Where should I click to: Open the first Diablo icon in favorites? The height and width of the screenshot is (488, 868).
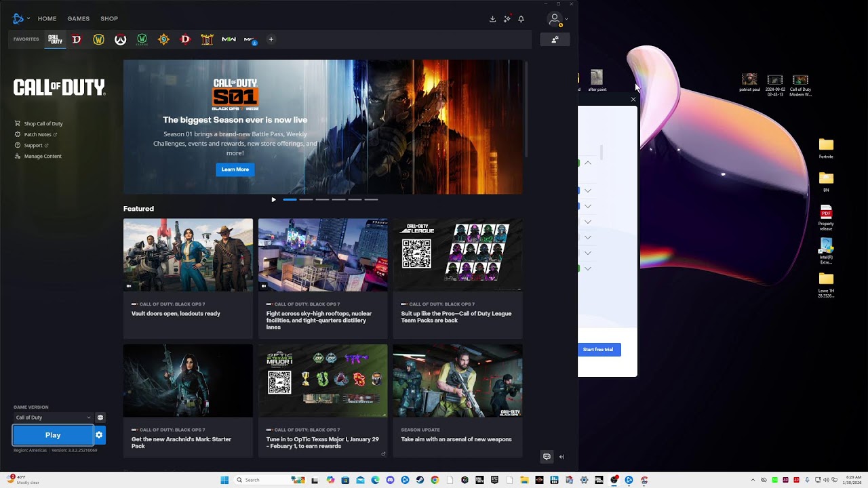77,39
